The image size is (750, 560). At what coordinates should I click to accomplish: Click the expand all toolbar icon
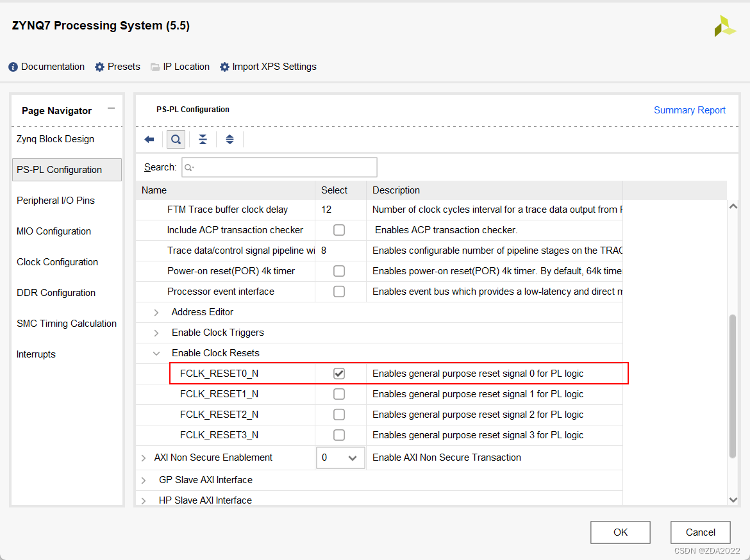click(229, 139)
